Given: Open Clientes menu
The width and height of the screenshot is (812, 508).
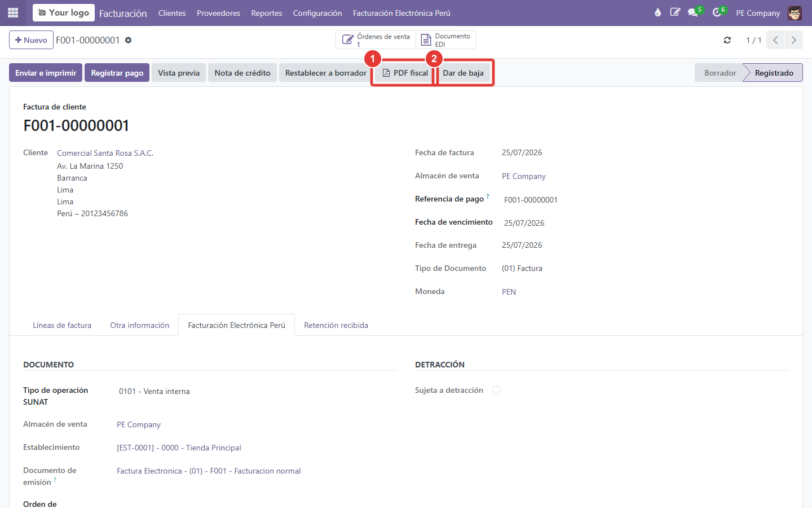Looking at the screenshot, I should (x=172, y=13).
